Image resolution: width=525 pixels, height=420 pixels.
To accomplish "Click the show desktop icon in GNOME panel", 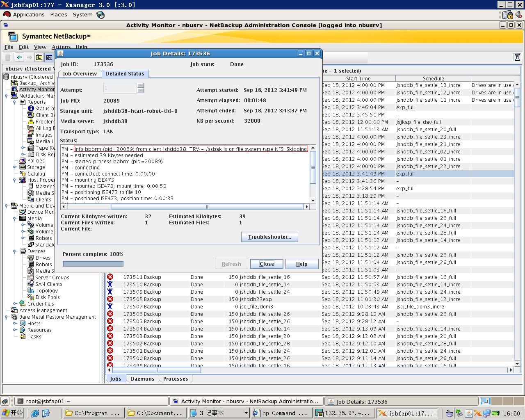I will click(x=5, y=401).
